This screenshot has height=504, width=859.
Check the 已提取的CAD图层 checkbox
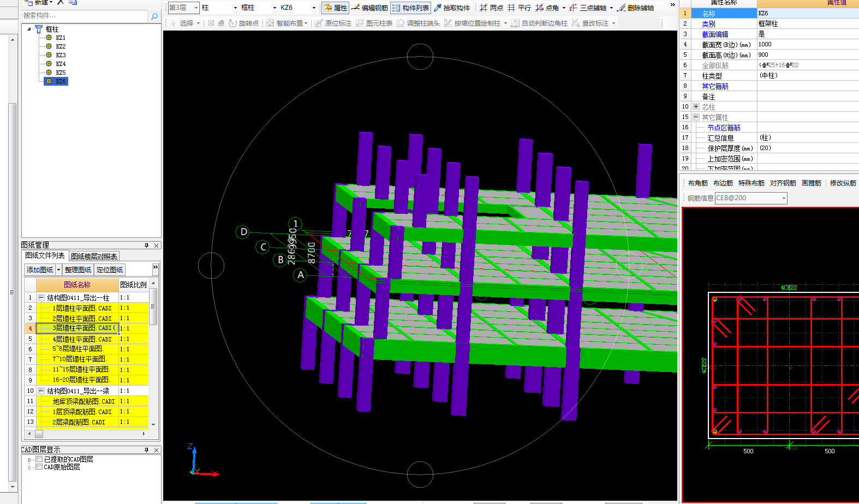39,459
